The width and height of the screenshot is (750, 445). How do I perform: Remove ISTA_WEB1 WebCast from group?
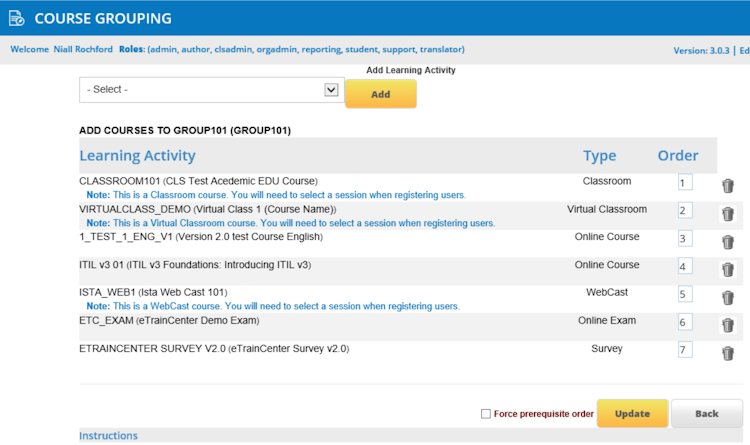728,297
